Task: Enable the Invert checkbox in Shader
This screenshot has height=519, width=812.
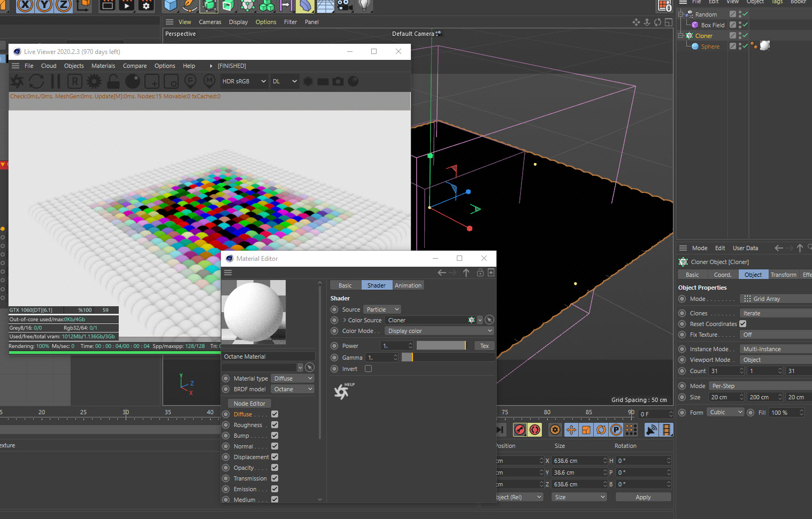Action: pos(368,369)
